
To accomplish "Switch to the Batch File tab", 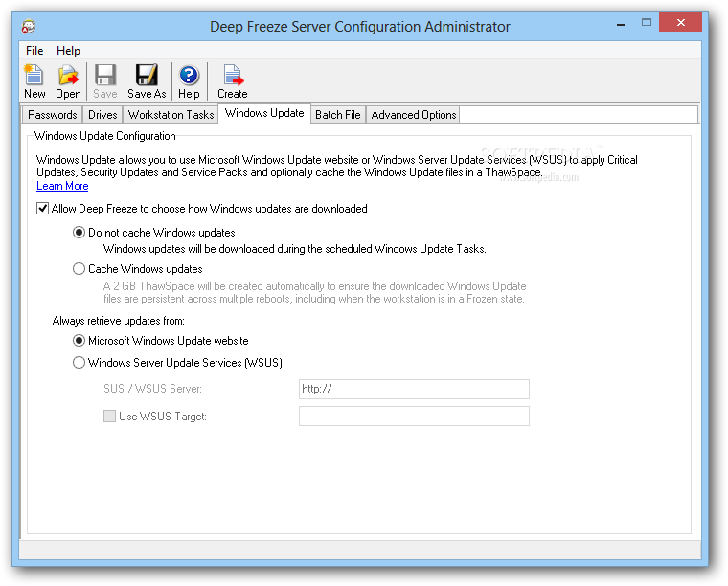I will [x=337, y=115].
